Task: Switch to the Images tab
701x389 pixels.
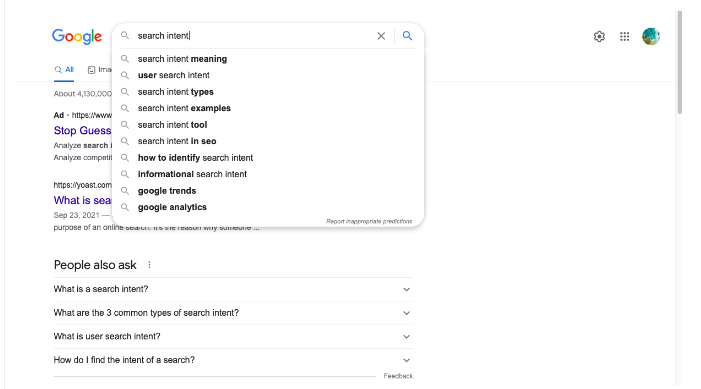Action: 100,70
